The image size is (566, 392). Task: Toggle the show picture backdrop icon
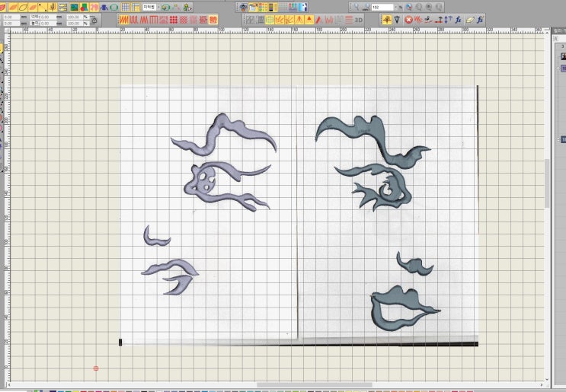pyautogui.click(x=75, y=7)
